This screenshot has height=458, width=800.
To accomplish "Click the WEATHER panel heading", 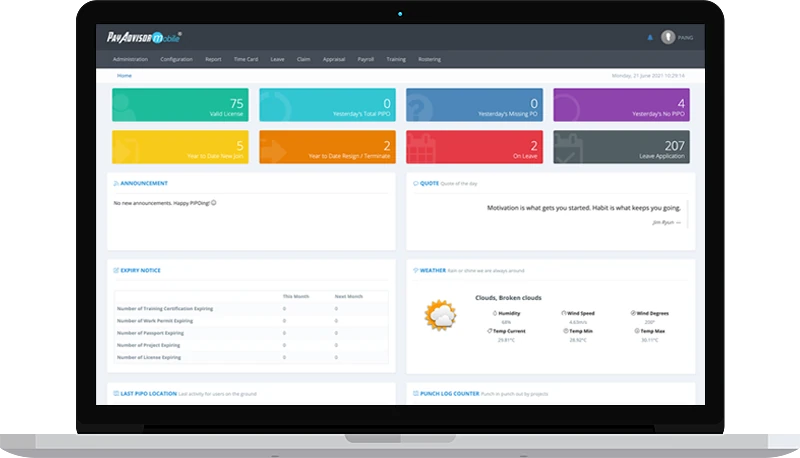I will tap(433, 270).
